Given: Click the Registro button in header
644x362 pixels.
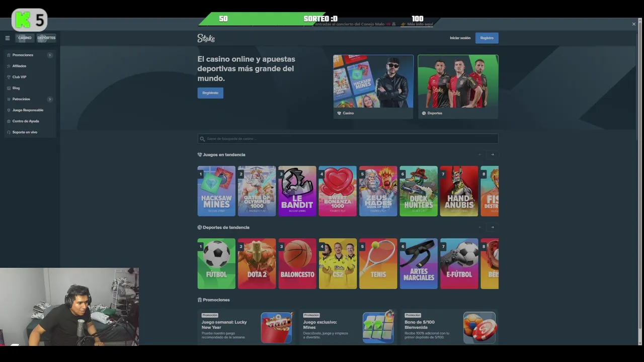Looking at the screenshot, I should (x=487, y=38).
